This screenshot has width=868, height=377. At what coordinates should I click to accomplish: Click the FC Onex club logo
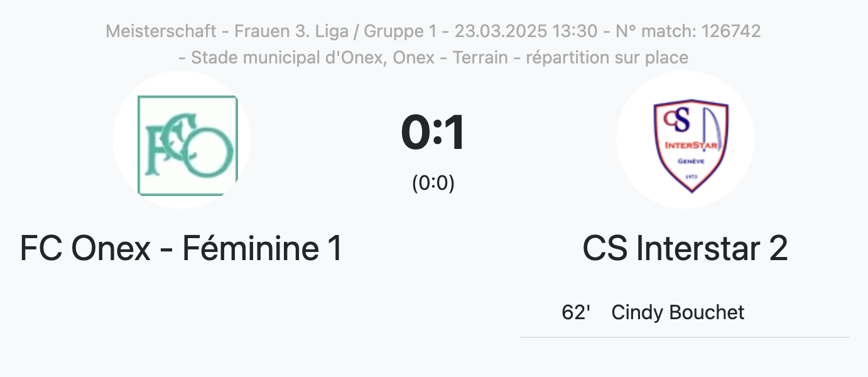[x=187, y=145]
